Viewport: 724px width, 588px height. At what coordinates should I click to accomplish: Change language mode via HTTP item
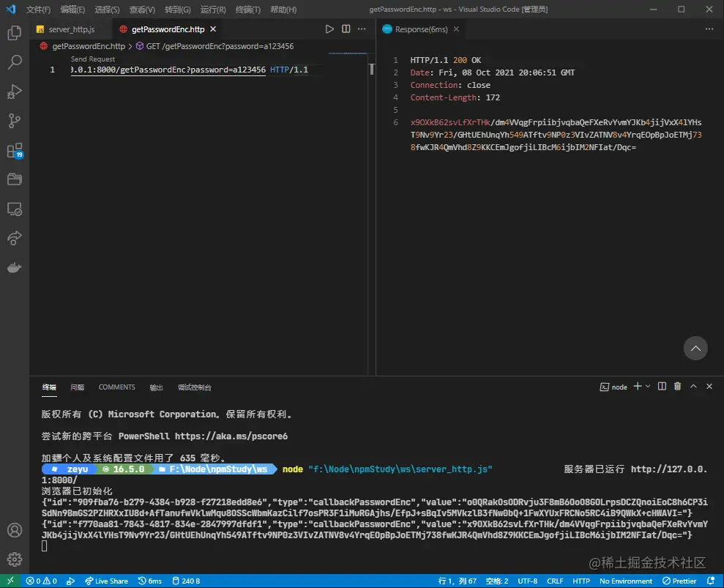(x=581, y=581)
